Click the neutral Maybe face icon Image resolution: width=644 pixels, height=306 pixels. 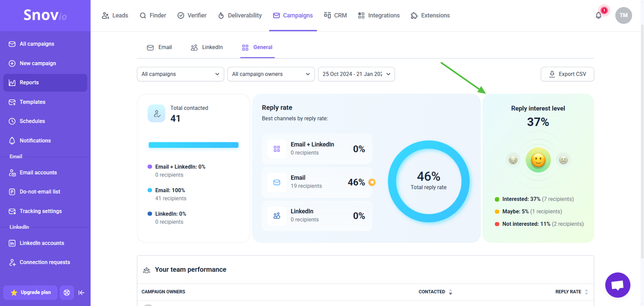[563, 160]
